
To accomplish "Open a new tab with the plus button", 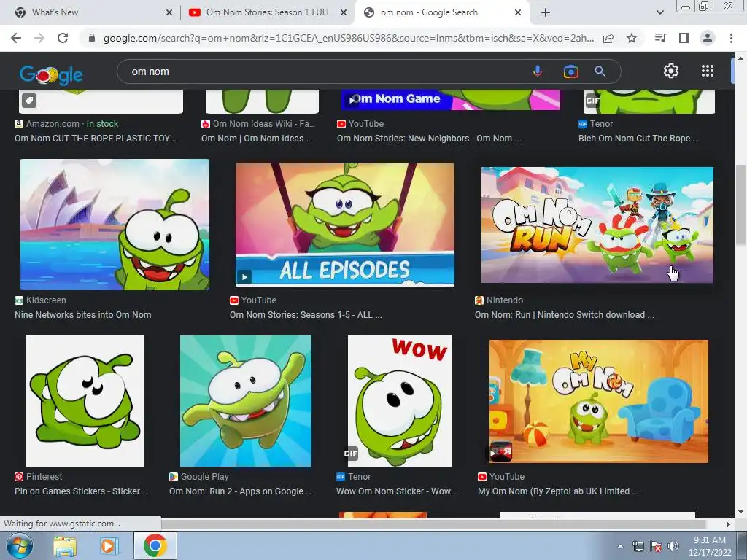I will (x=546, y=12).
